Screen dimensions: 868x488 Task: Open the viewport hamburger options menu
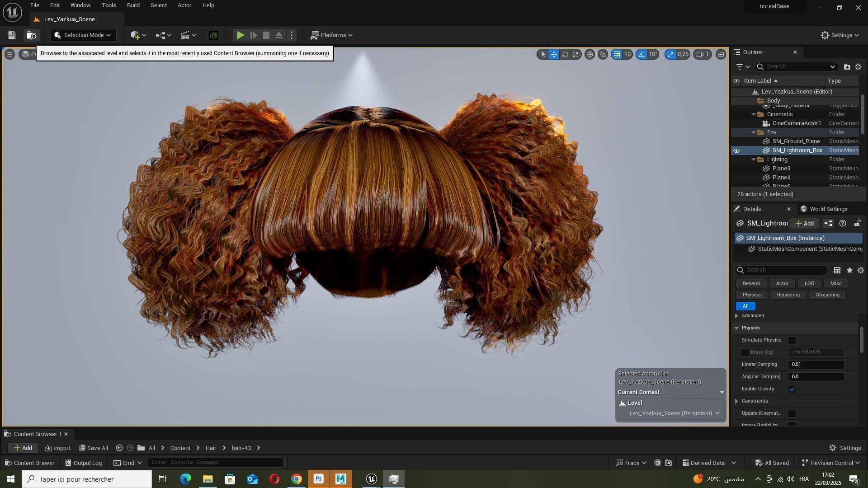[x=9, y=54]
